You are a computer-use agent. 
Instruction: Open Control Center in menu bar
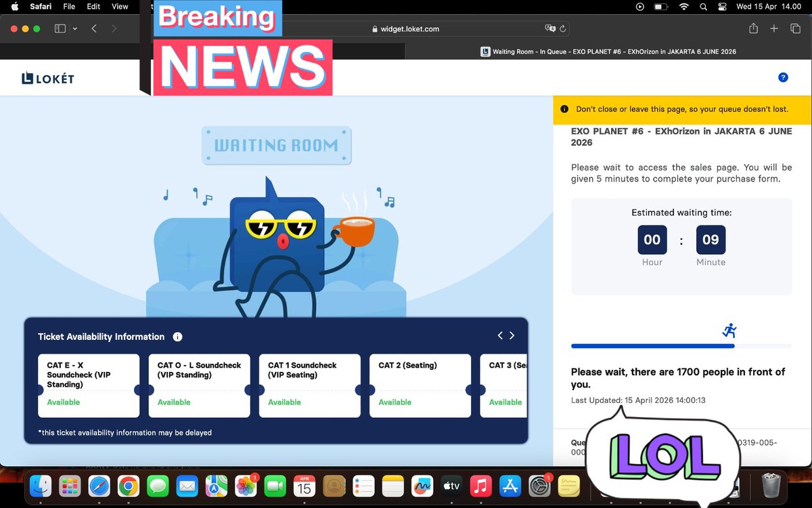(723, 7)
